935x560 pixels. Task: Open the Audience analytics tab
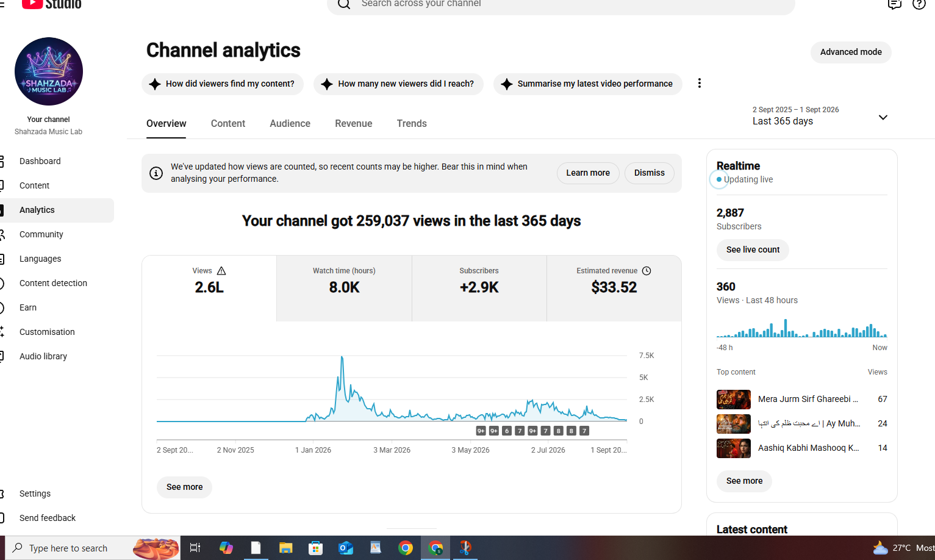[x=290, y=124]
